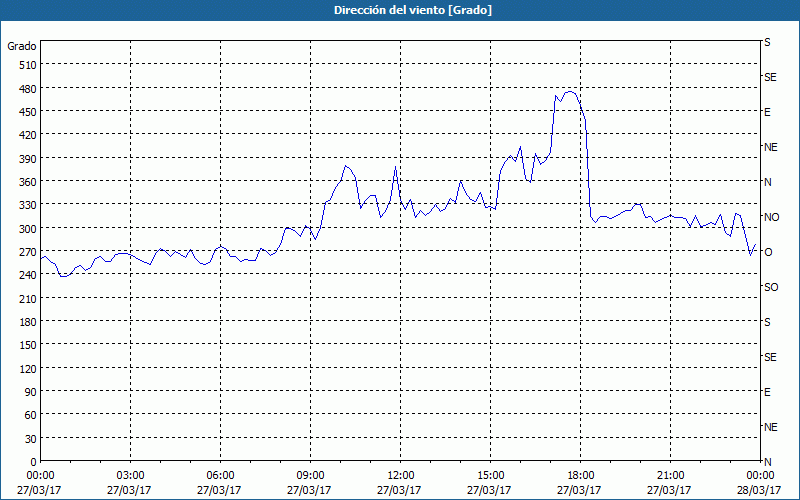Select the 360 value on the Grado axis
The width and height of the screenshot is (800, 500).
[x=29, y=182]
